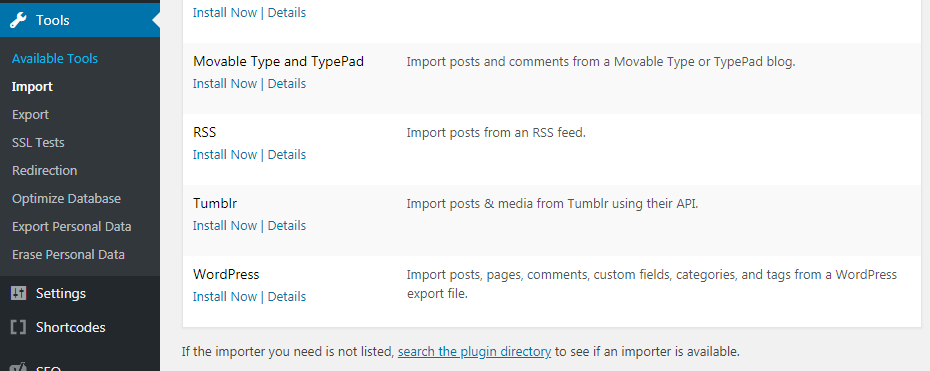930x371 pixels.
Task: Click Install Now in the topmost partial row
Action: point(225,12)
